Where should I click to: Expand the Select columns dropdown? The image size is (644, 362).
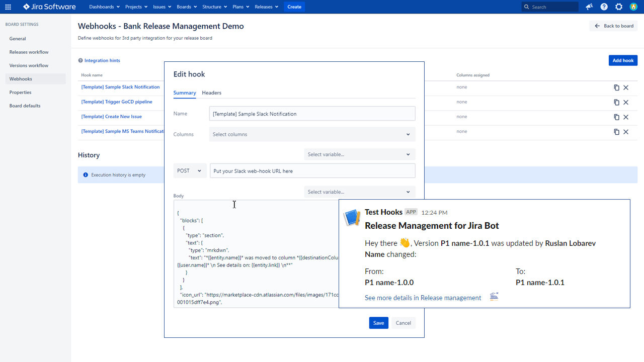click(x=312, y=134)
